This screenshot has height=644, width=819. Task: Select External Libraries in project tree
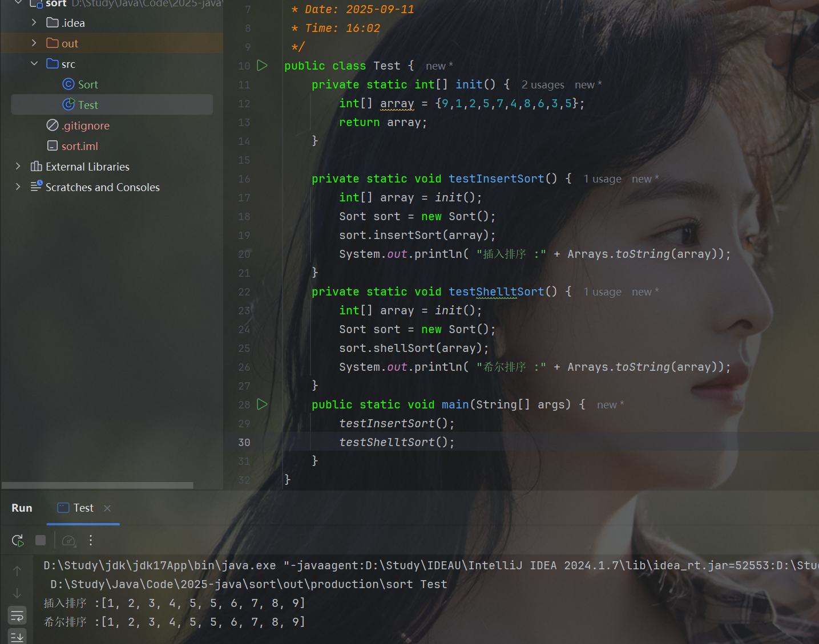click(80, 167)
